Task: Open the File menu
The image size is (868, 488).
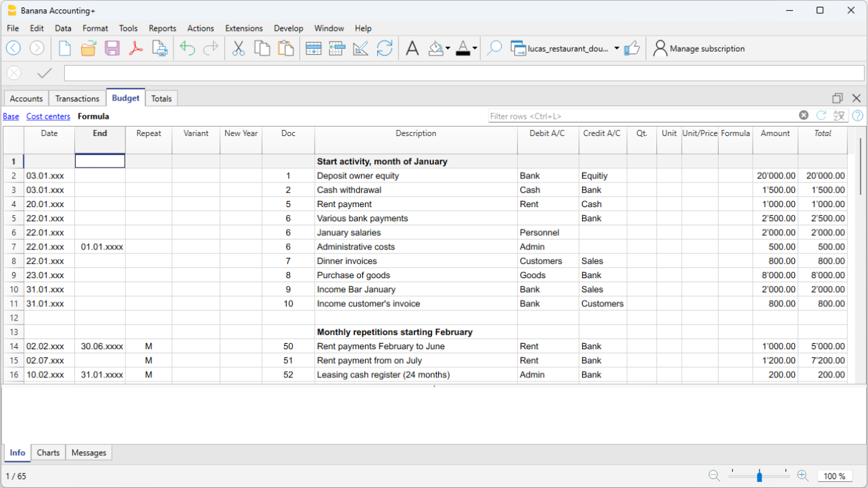Action: coord(13,28)
